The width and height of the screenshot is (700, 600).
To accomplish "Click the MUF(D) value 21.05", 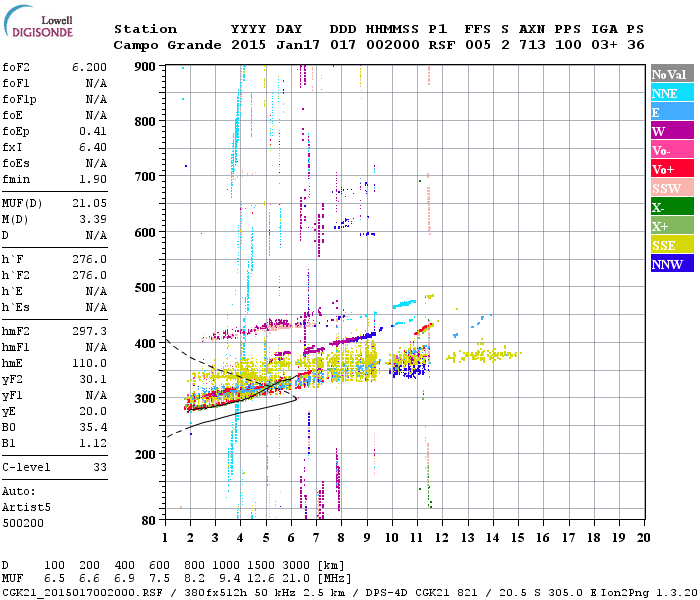I will tap(89, 204).
